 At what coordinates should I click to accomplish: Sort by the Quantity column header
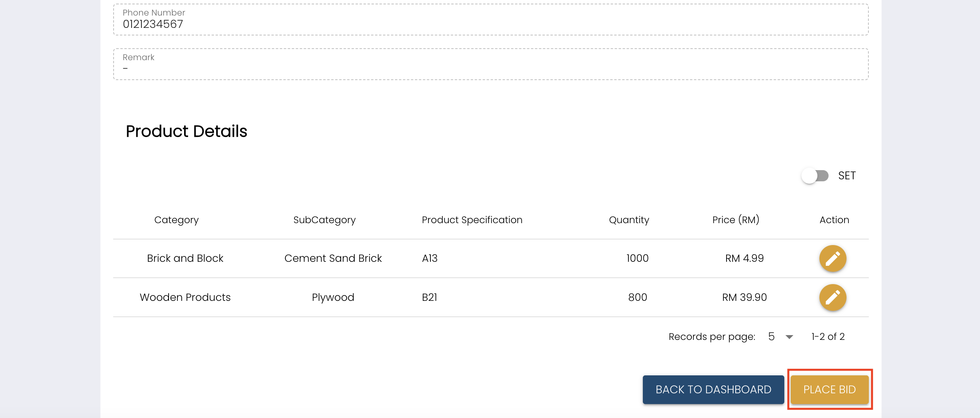tap(628, 220)
